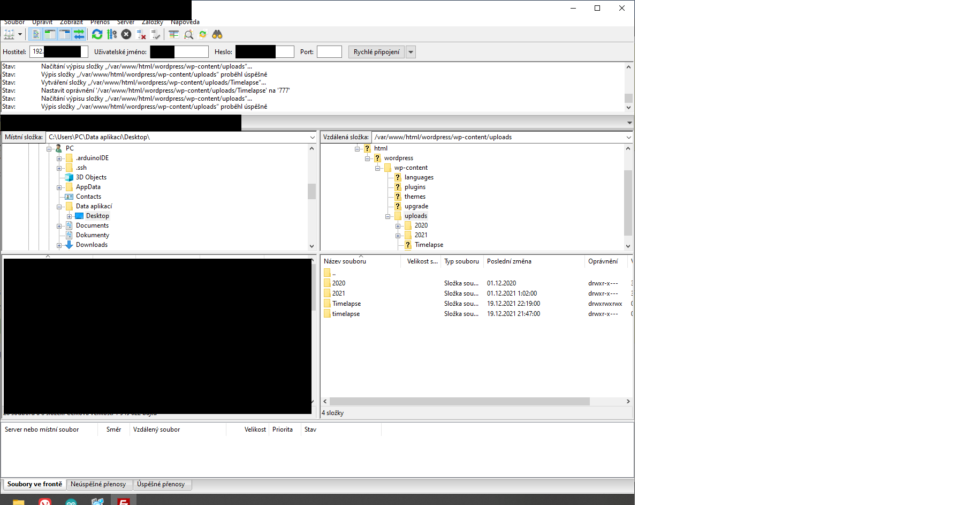The width and height of the screenshot is (980, 505).
Task: Select the Soubory ve frontě tab
Action: (35, 484)
